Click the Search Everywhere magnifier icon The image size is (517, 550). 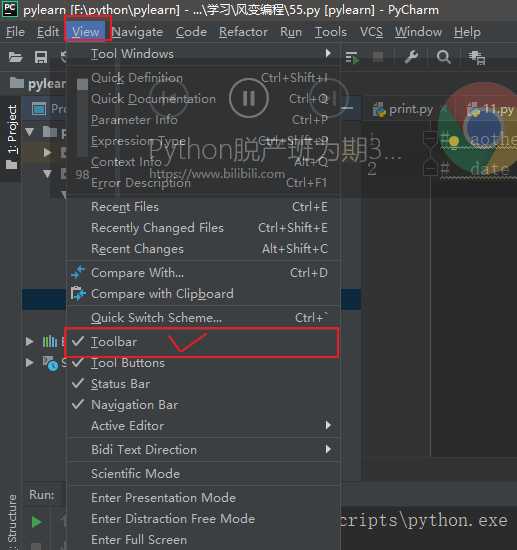(x=443, y=56)
